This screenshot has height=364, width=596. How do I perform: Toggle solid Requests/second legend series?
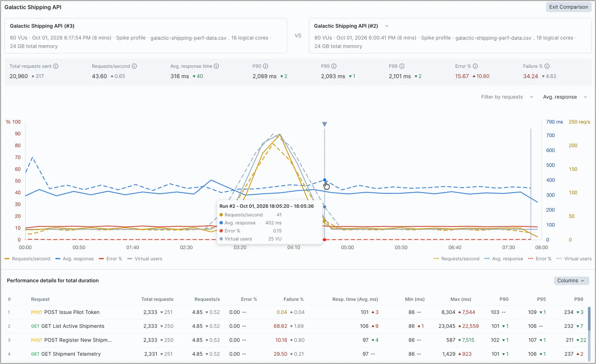click(27, 259)
